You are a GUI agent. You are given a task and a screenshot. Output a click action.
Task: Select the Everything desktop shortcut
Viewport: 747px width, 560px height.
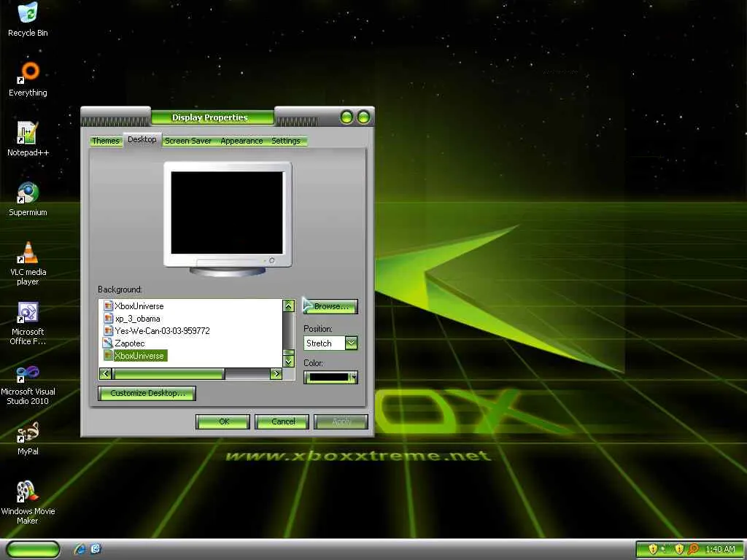click(28, 79)
